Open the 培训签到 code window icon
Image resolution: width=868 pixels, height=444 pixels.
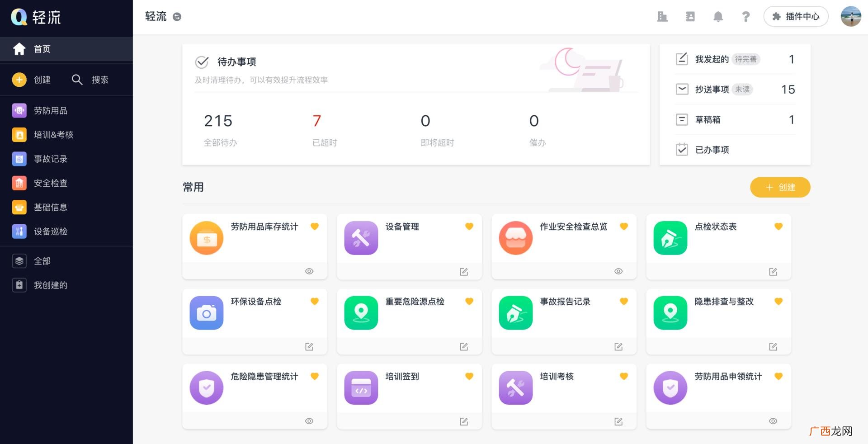click(x=361, y=388)
